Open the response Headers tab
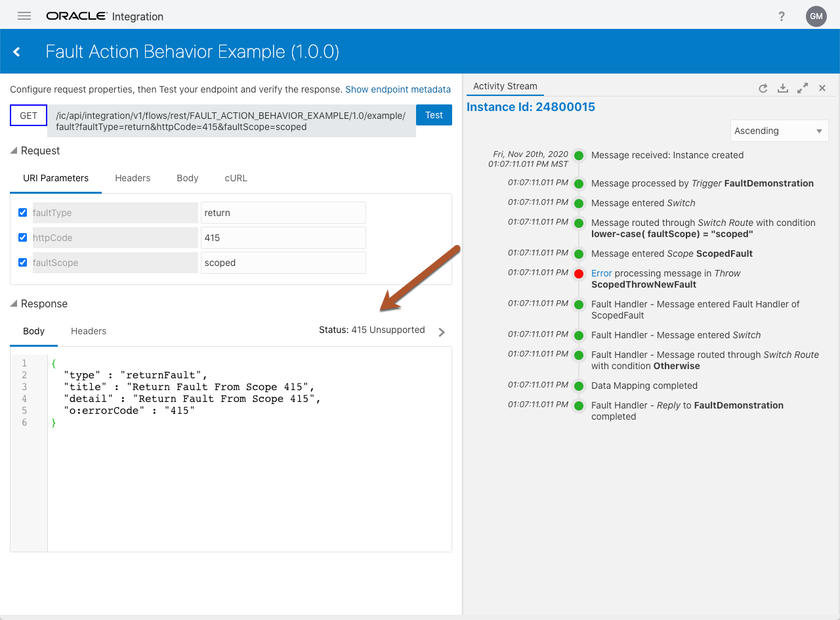The width and height of the screenshot is (840, 620). [89, 331]
